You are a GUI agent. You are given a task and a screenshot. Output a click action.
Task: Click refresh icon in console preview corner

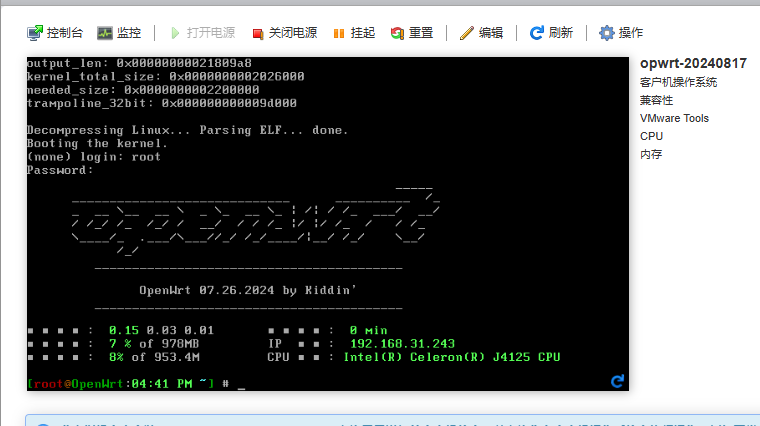(617, 381)
